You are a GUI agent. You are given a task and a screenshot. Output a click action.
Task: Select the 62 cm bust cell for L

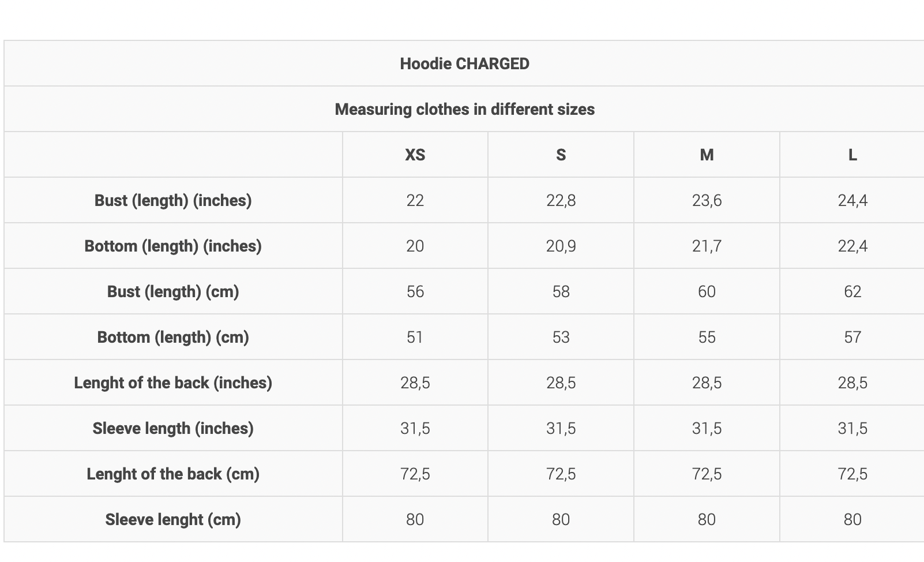(852, 291)
